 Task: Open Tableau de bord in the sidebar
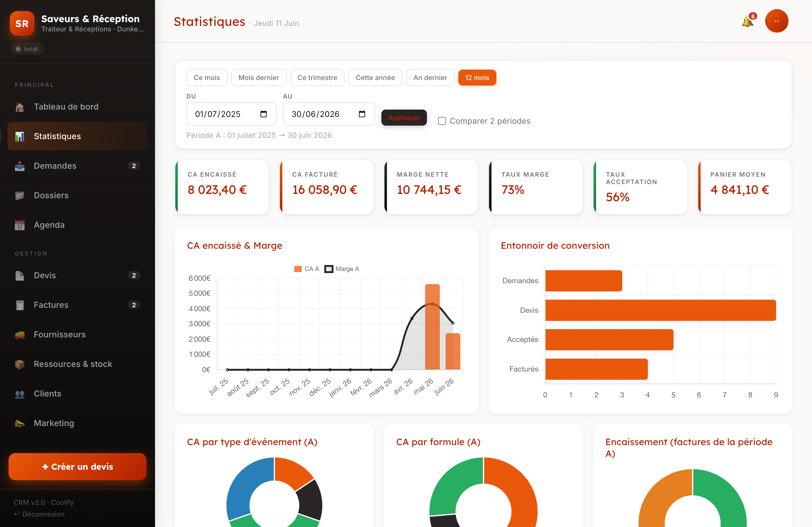pyautogui.click(x=78, y=107)
